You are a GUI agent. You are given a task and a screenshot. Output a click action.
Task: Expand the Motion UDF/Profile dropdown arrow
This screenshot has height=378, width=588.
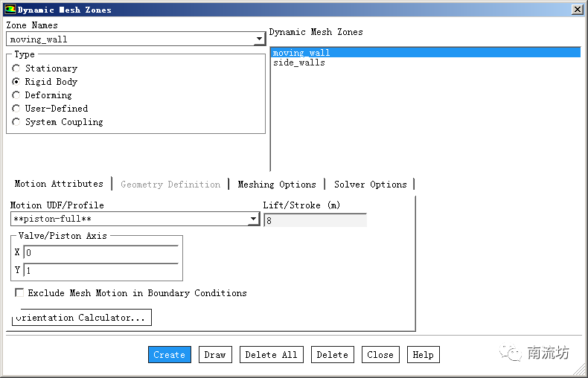(x=254, y=219)
